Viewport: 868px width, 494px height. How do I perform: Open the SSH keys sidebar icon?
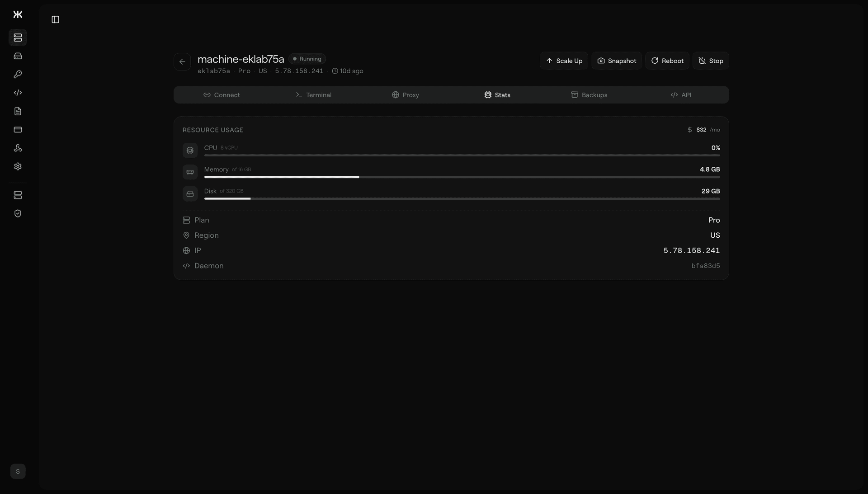[x=18, y=74]
